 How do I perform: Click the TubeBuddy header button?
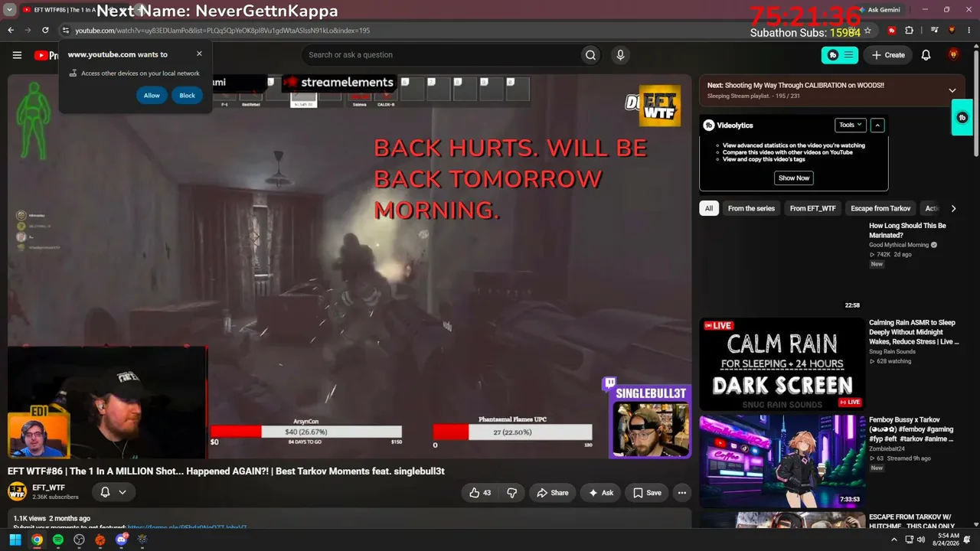pos(840,55)
